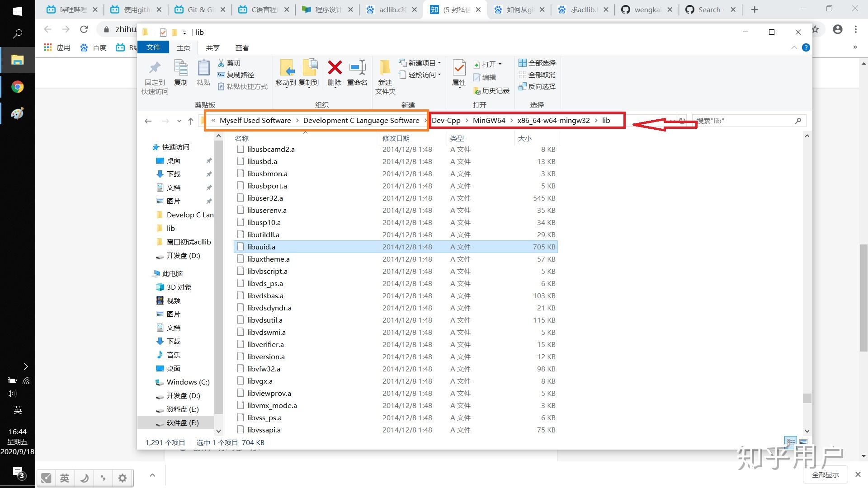Click the red Delete (删除) icon
Screen dimensions: 868x488
pyautogui.click(x=335, y=68)
